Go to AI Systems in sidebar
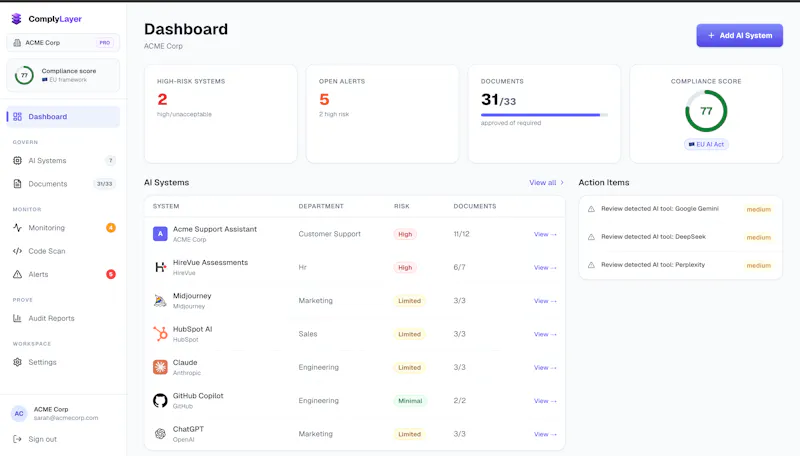The width and height of the screenshot is (800, 456). [x=63, y=161]
